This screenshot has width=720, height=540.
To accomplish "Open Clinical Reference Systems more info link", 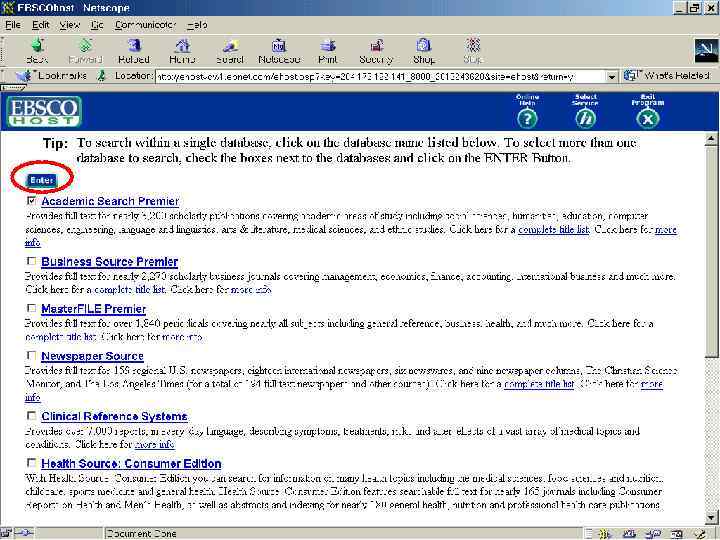I will point(155,444).
